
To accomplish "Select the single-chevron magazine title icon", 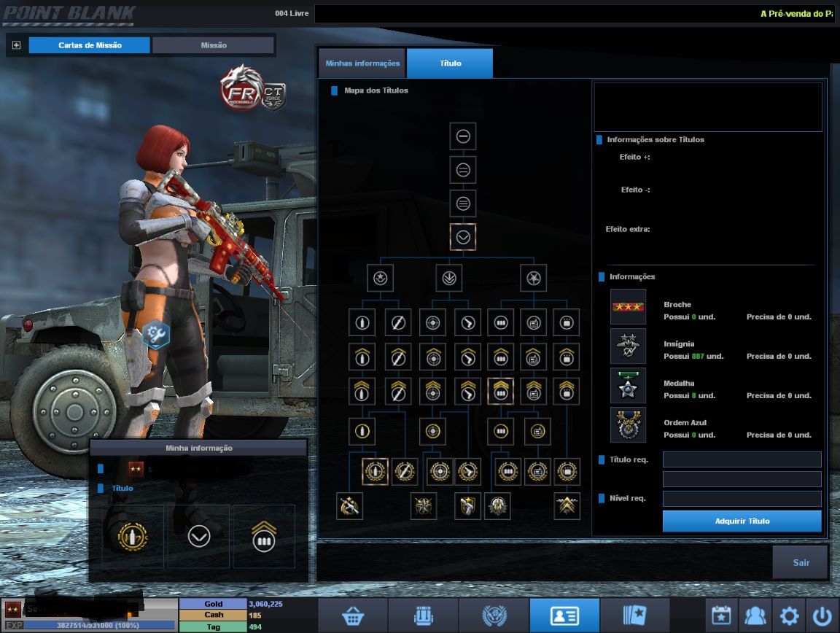I will coord(501,357).
